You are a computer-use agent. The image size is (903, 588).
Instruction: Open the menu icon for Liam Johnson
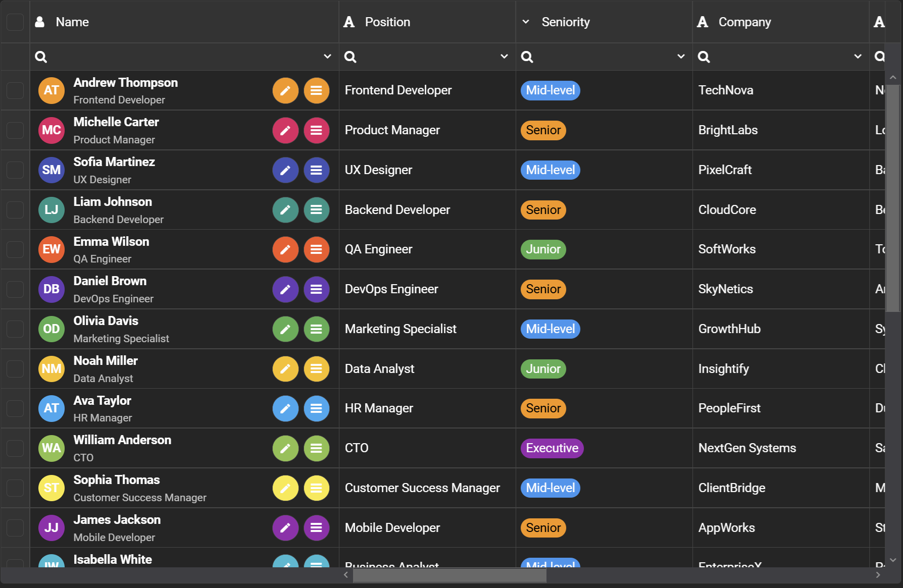[x=316, y=210]
